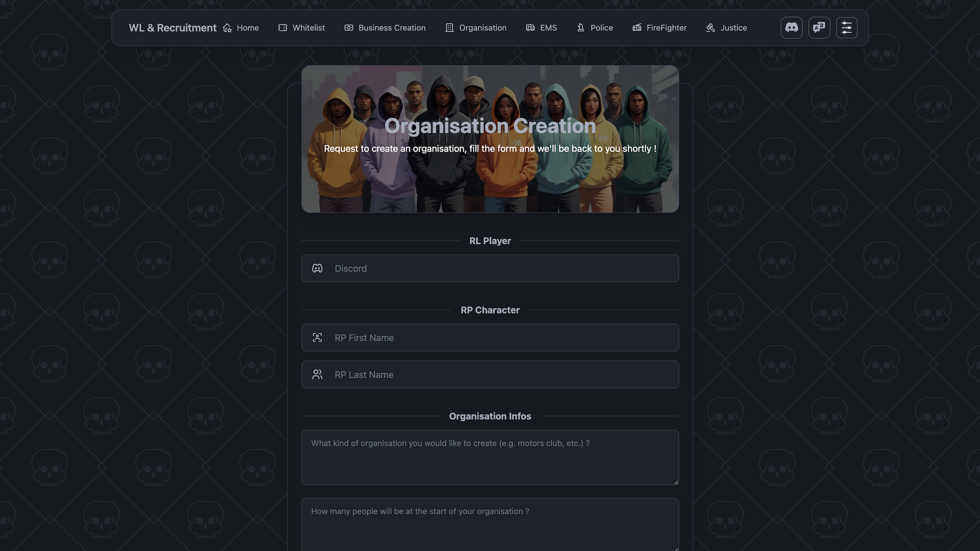Focus the Discord input field

490,268
